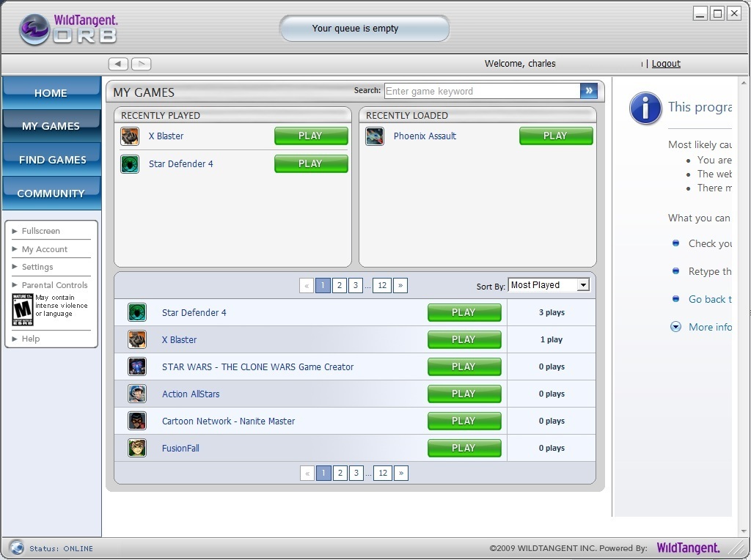The image size is (751, 560).
Task: Open the Sort By dropdown
Action: coord(549,285)
